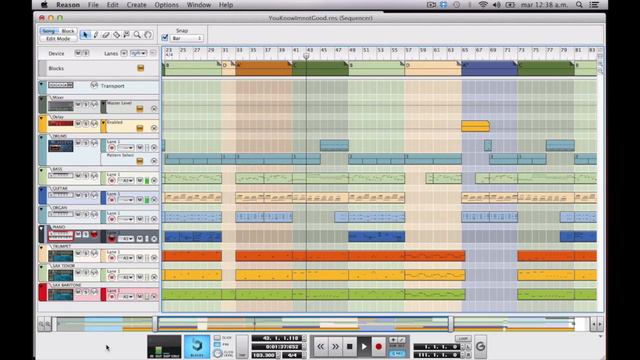Solo the Bass track

click(x=86, y=176)
